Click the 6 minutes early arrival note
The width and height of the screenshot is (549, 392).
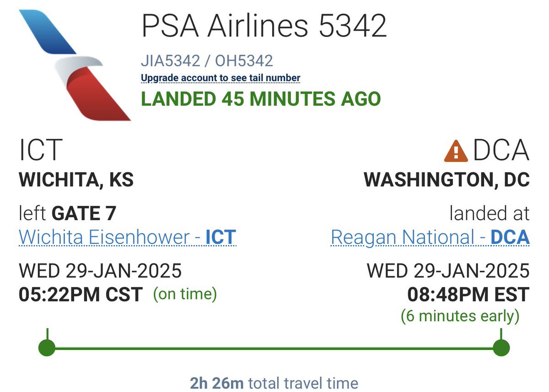pyautogui.click(x=460, y=316)
